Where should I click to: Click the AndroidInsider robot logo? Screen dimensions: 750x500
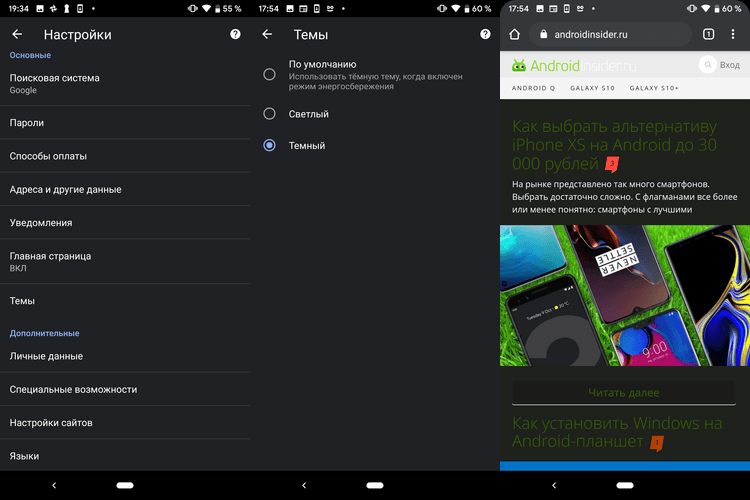pos(518,66)
